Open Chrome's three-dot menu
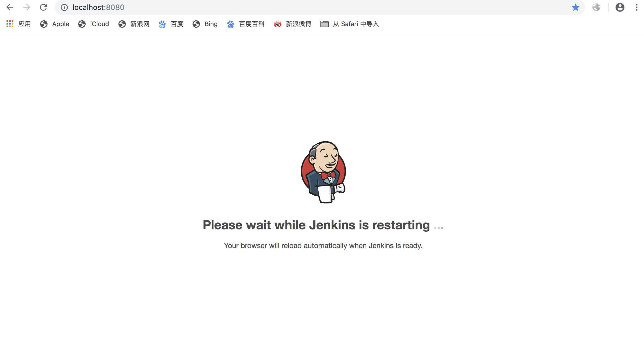This screenshot has height=339, width=644. [x=637, y=7]
